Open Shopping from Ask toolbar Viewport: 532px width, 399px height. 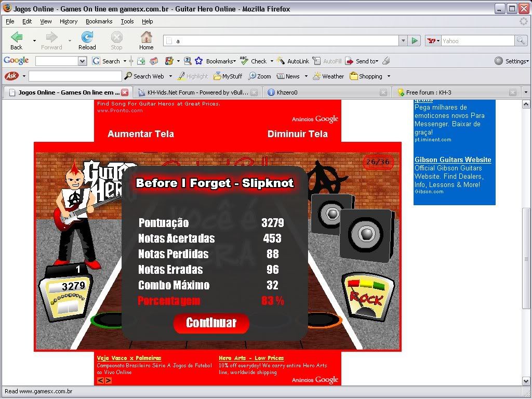[366, 76]
